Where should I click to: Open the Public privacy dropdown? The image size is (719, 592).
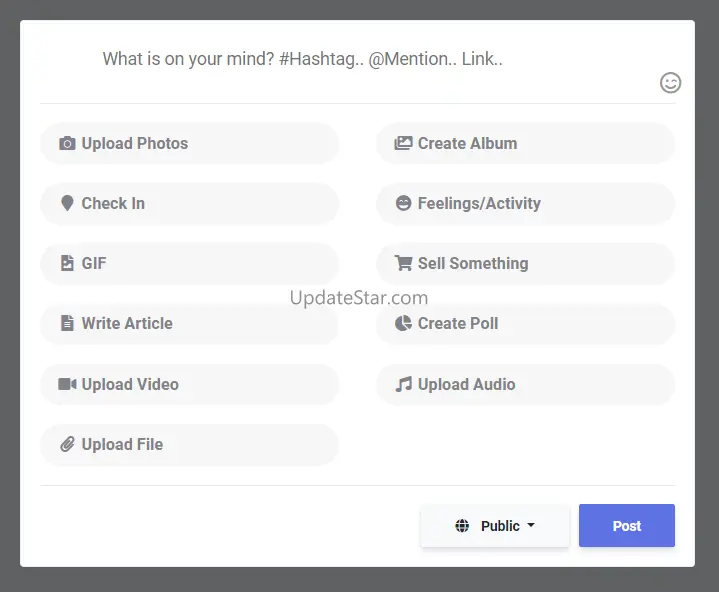click(495, 526)
